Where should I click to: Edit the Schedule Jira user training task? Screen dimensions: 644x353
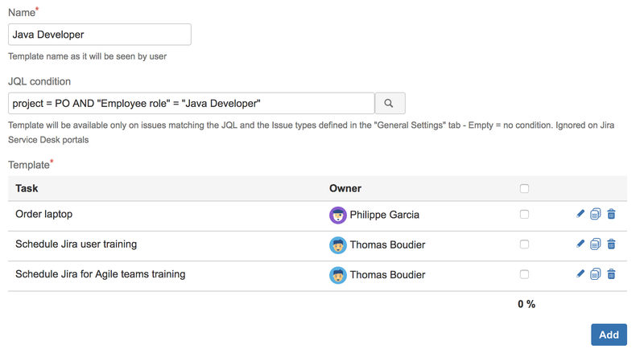click(580, 244)
